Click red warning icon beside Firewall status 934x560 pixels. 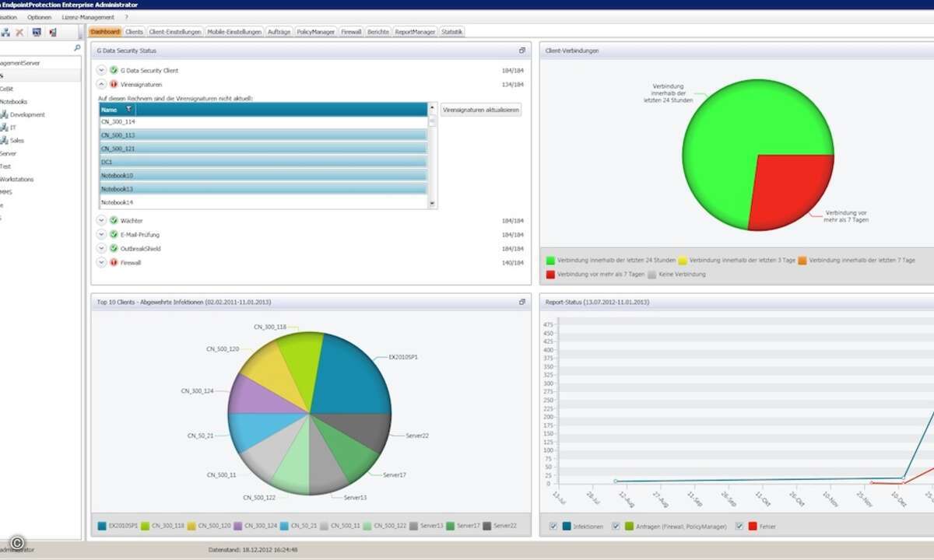point(114,262)
